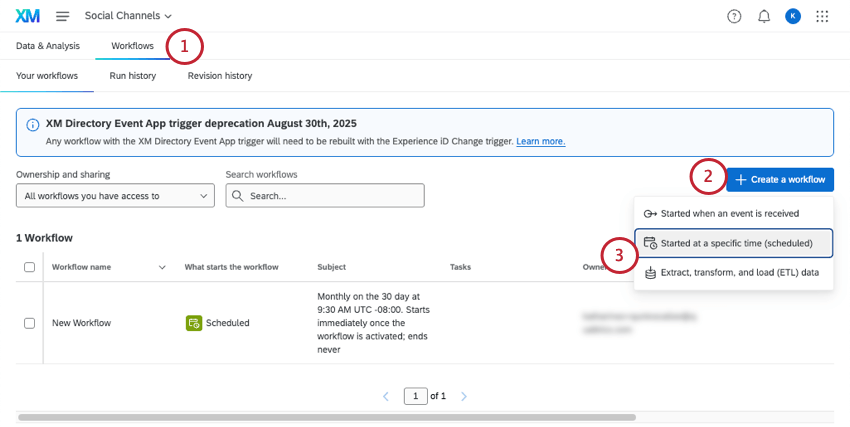850x427 pixels.
Task: Open the help question mark icon
Action: tap(734, 16)
